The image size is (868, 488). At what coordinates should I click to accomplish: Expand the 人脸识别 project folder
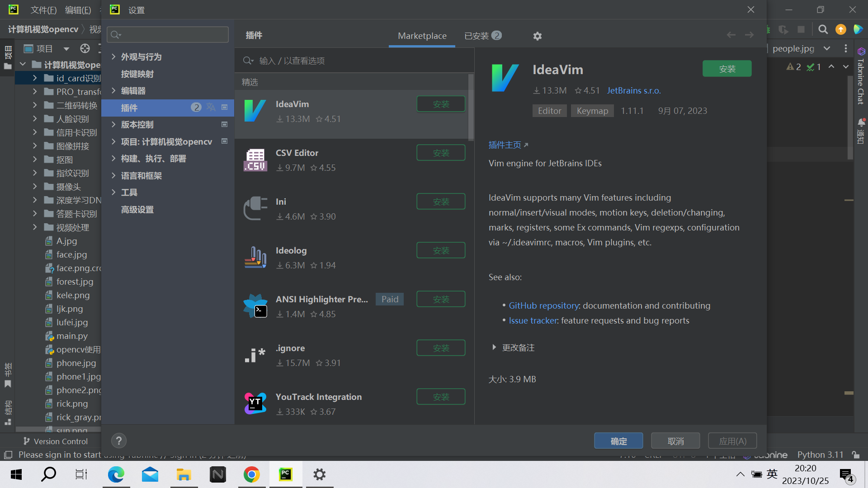click(35, 119)
